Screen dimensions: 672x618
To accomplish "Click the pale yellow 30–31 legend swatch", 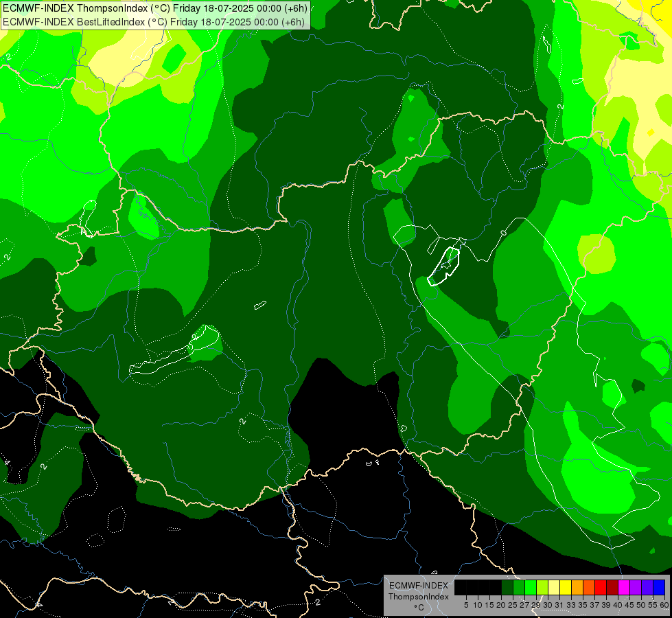I will tap(554, 587).
